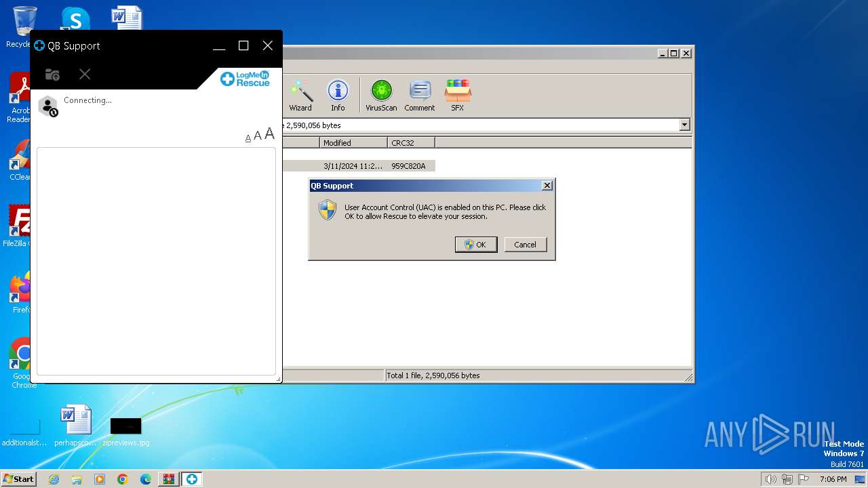The image size is (868, 488).
Task: Open the Acrobat Reader desktop shortcut
Action: (x=20, y=98)
